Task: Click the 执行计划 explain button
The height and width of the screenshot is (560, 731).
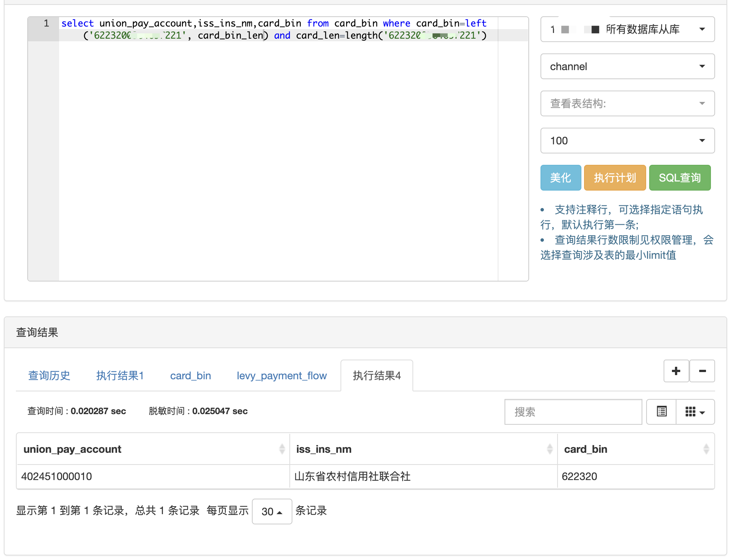Action: click(x=615, y=178)
